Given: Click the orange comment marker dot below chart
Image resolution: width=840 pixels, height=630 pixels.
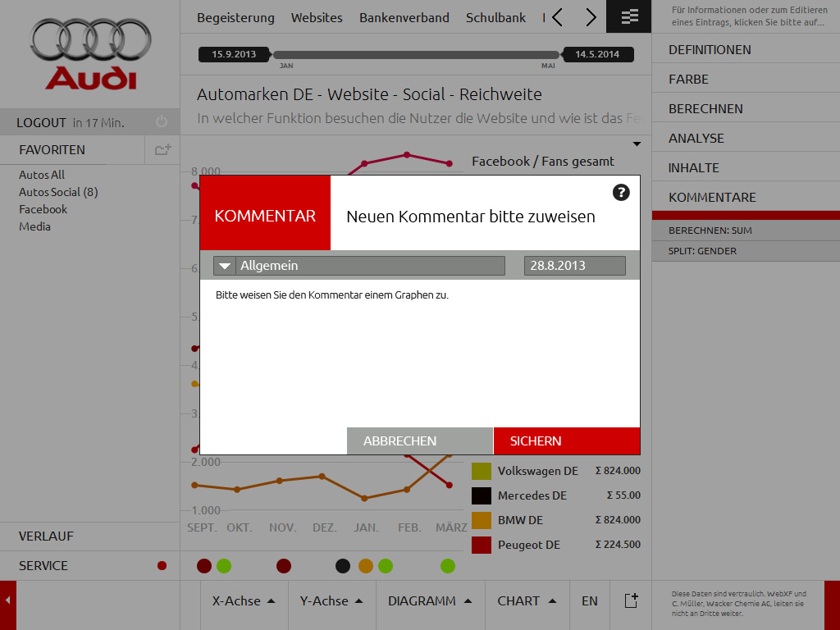Looking at the screenshot, I should pos(366,566).
